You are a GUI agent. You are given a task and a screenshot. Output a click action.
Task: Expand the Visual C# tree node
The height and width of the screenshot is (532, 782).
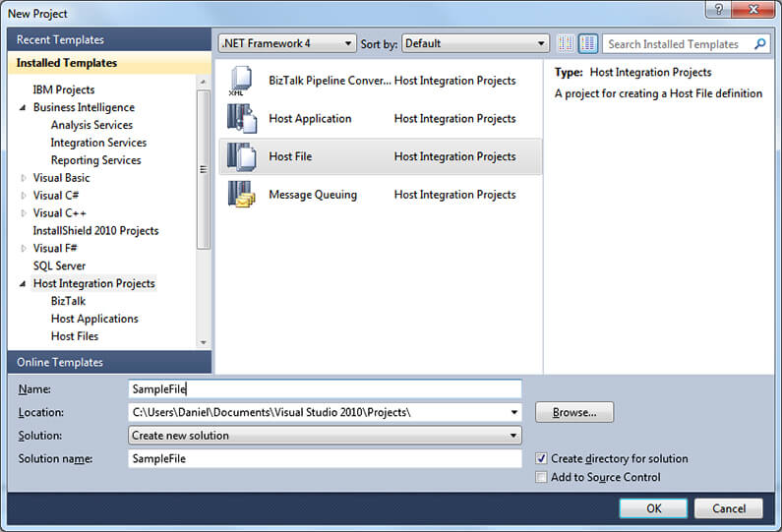(x=23, y=196)
